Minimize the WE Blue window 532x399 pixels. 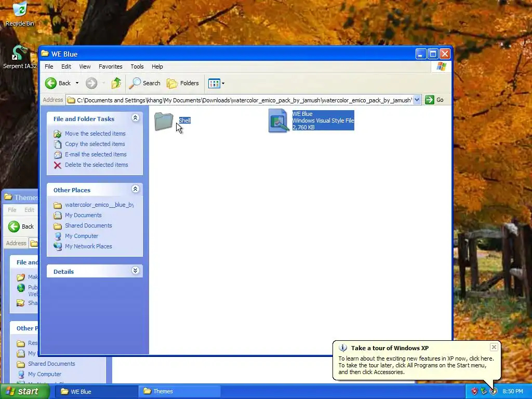421,54
